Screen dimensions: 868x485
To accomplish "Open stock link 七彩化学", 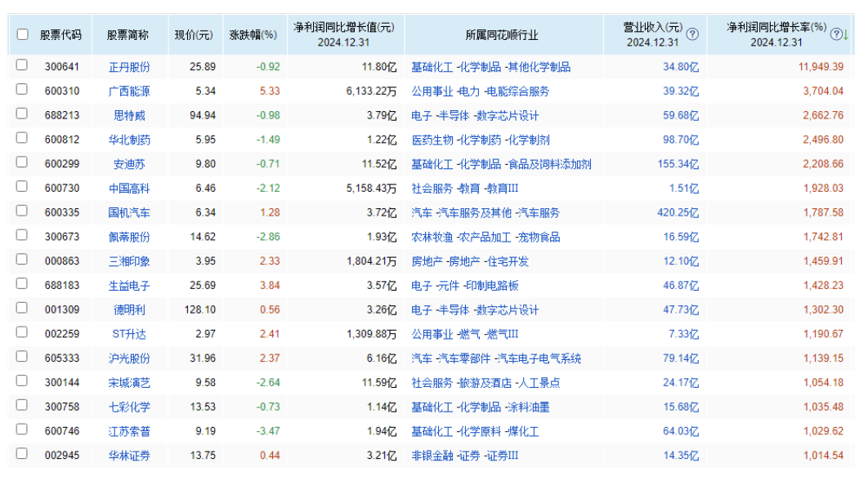I will (x=129, y=407).
